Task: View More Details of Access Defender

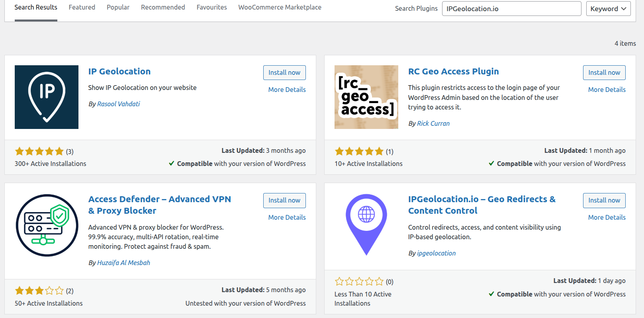Action: click(x=286, y=217)
